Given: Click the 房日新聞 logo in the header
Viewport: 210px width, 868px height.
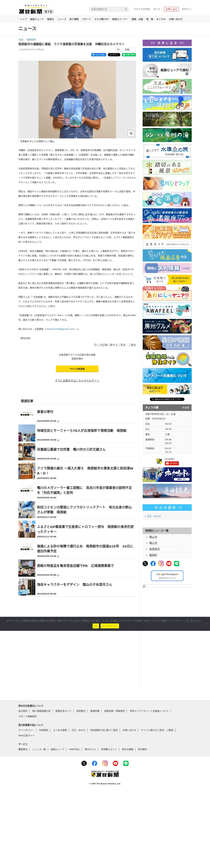Looking at the screenshot, I should [36, 9].
